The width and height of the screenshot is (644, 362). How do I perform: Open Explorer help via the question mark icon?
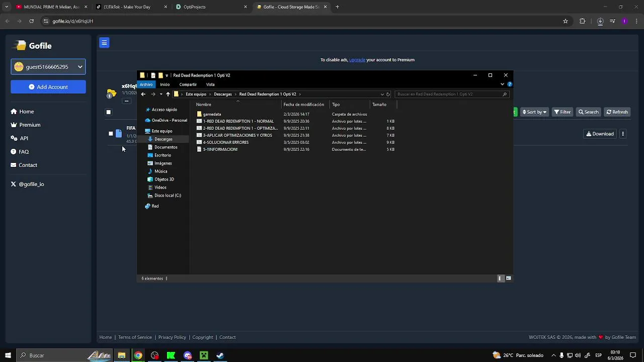coord(509,84)
